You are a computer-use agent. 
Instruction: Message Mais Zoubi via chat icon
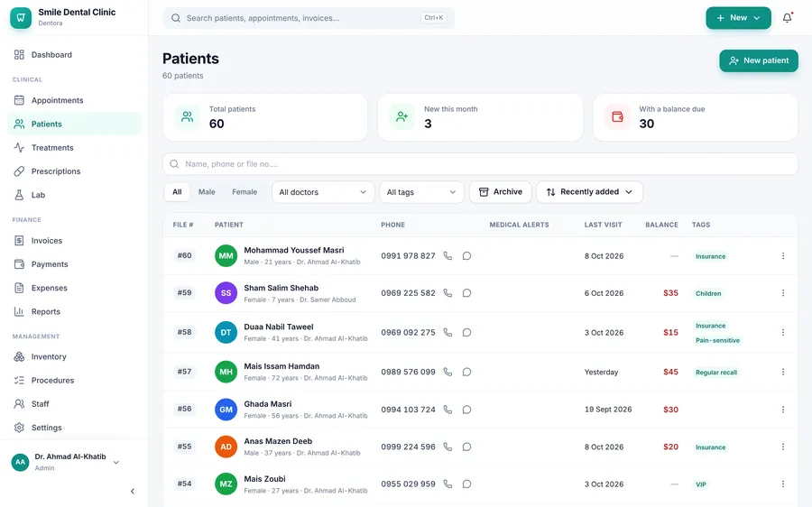(466, 484)
